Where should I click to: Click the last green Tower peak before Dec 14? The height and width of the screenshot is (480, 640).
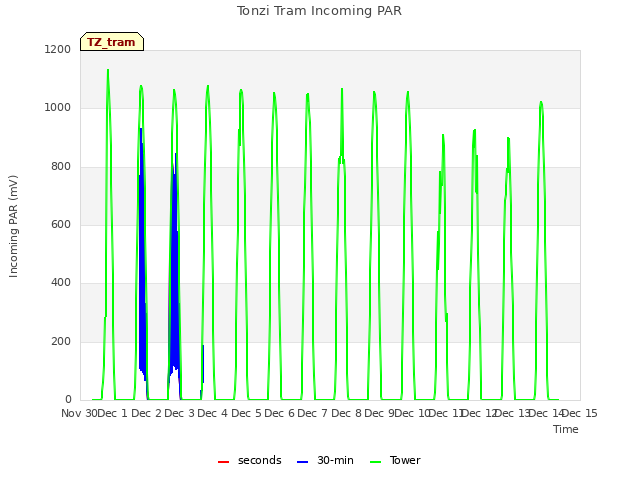541,102
